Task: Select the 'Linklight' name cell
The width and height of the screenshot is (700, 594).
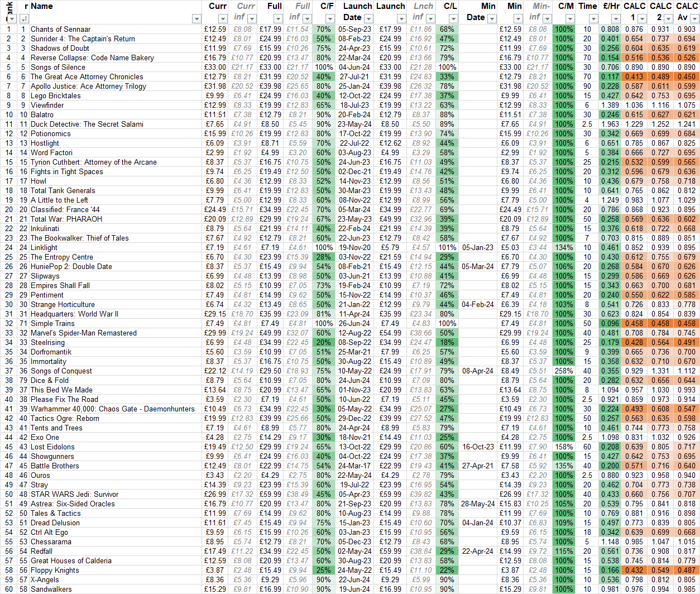Action: (x=116, y=247)
